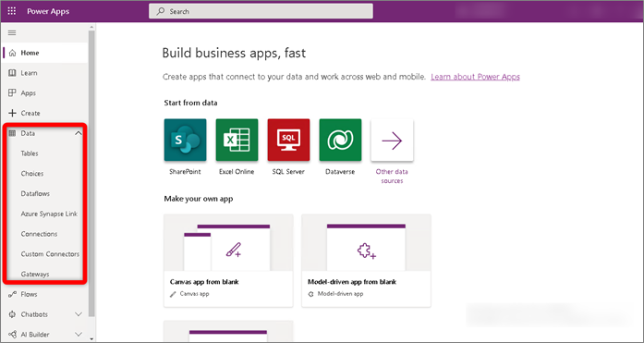Open Learn about Power Apps link
Image resolution: width=644 pixels, height=343 pixels.
pyautogui.click(x=475, y=77)
